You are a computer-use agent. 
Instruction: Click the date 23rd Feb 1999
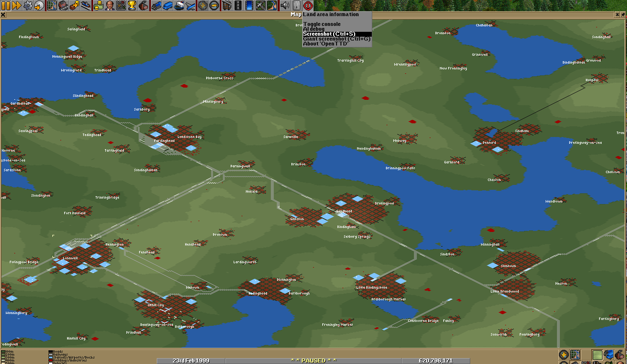191,361
